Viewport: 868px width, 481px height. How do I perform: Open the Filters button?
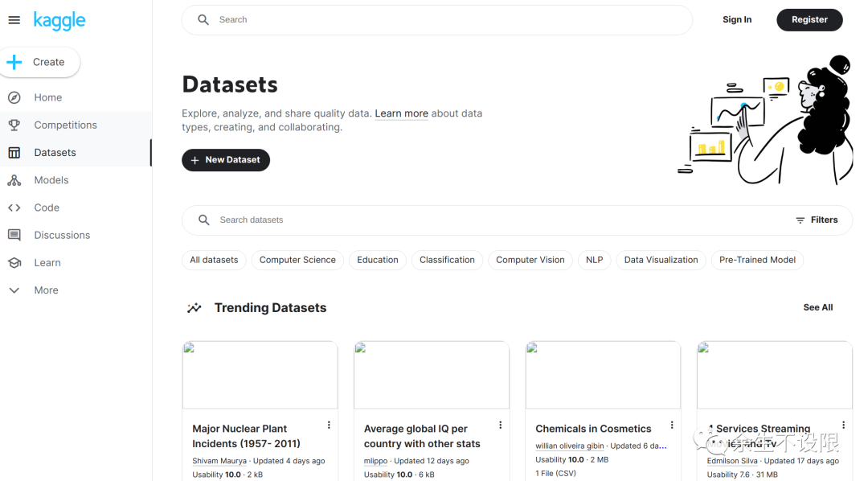(x=817, y=220)
